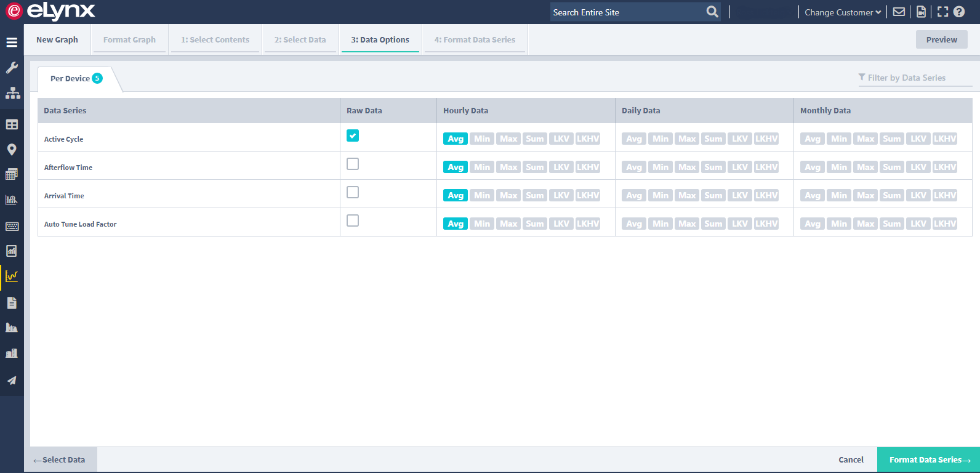Image resolution: width=980 pixels, height=473 pixels.
Task: Toggle Hourly Min for Afterflow Time
Action: point(482,167)
